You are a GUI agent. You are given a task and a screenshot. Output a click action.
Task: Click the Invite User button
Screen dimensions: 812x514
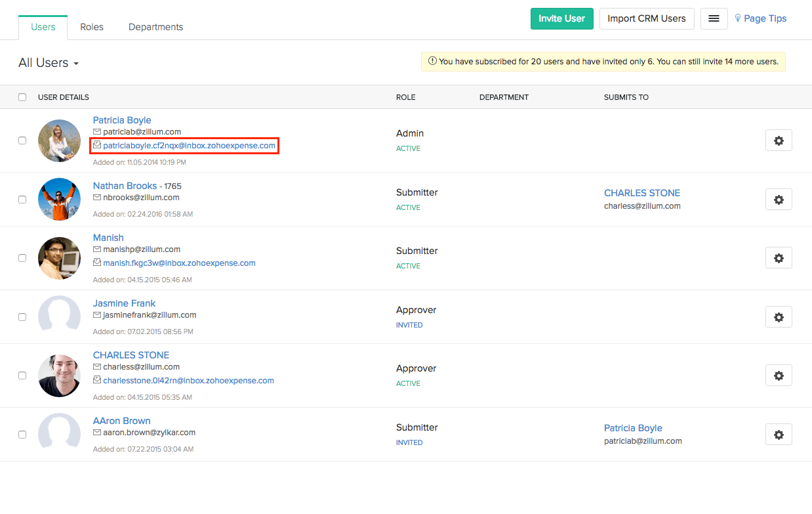point(561,18)
